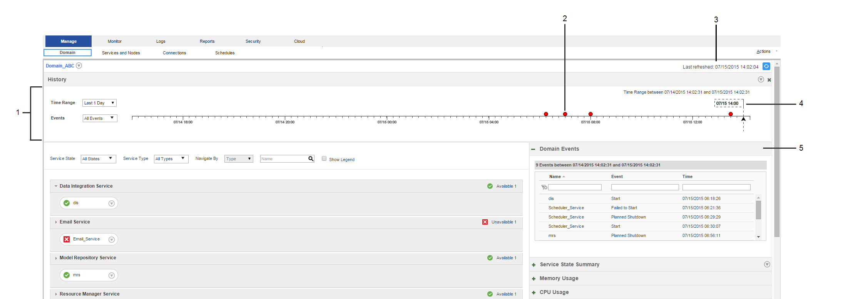Open the Time Range Last 1 Day dropdown

click(x=99, y=103)
